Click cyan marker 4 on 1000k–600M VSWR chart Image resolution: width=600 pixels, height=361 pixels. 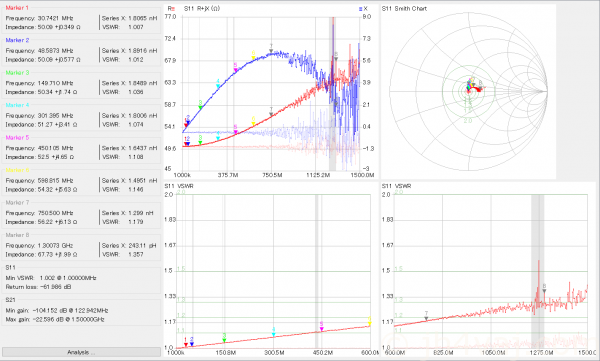point(274,332)
